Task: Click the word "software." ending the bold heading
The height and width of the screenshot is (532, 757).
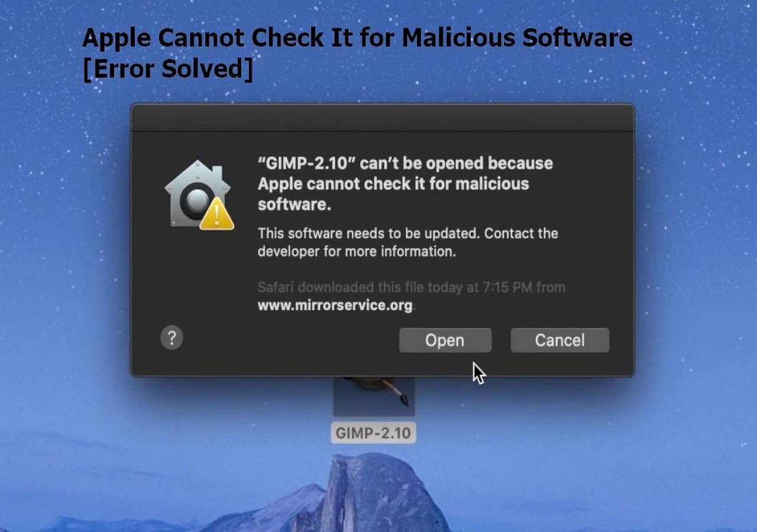Action: pyautogui.click(x=294, y=205)
